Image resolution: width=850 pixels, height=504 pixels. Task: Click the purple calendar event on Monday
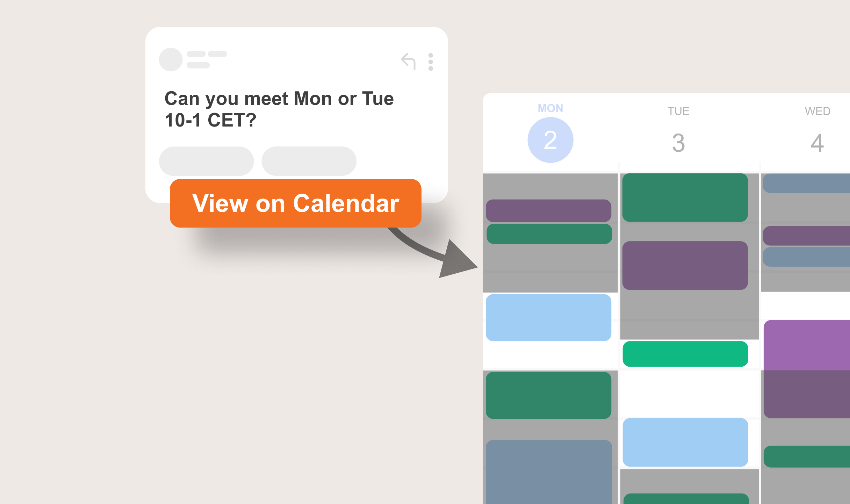coord(547,209)
